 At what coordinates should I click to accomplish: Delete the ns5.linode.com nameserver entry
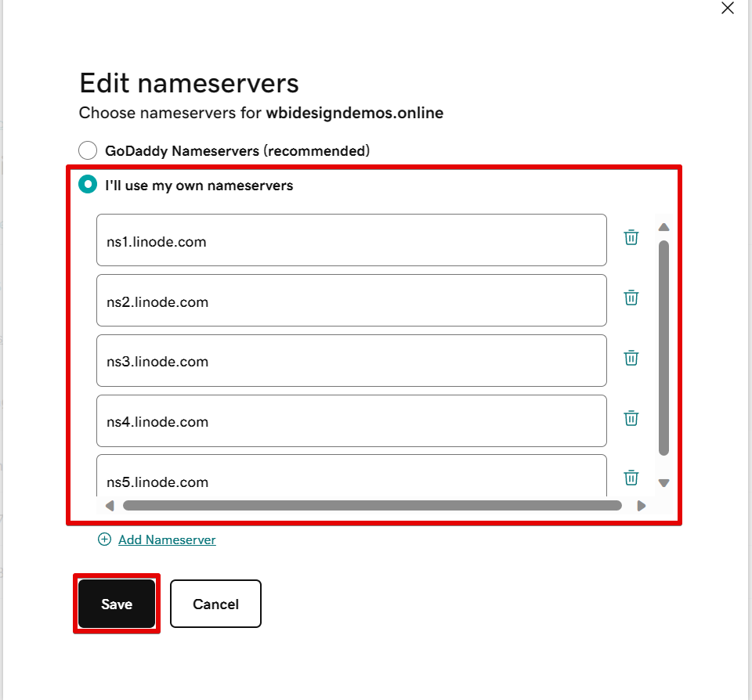(631, 478)
